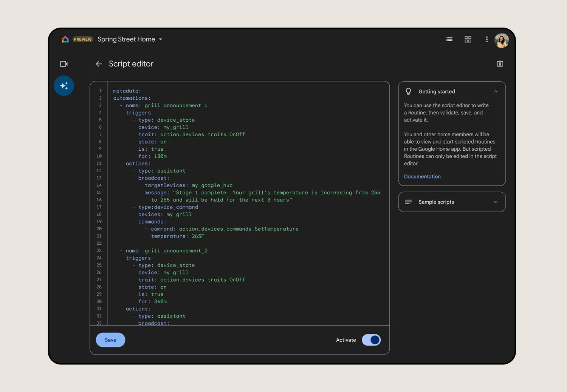Click the Sample scripts lines icon
The height and width of the screenshot is (392, 567).
click(x=408, y=202)
